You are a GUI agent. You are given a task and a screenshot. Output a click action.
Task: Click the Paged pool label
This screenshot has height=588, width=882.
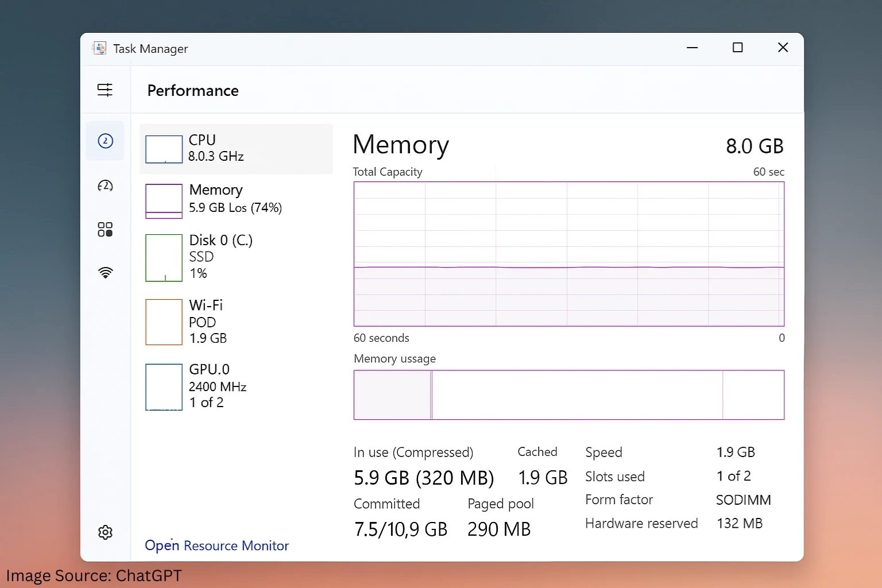coord(501,504)
